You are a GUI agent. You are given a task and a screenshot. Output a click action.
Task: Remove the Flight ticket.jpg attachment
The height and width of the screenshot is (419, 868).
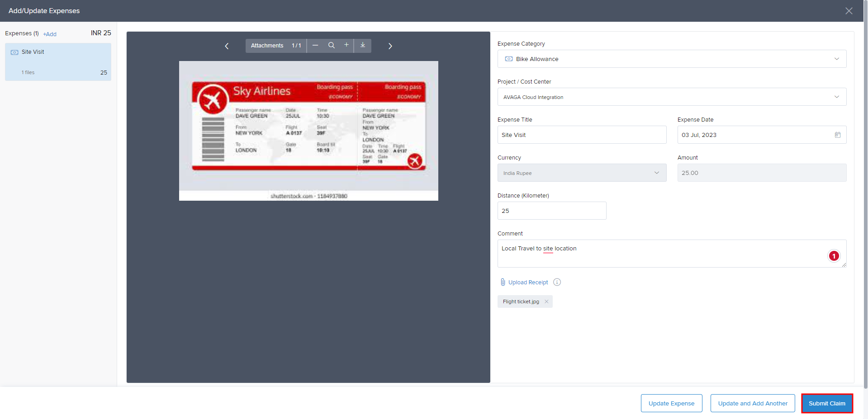coord(546,301)
